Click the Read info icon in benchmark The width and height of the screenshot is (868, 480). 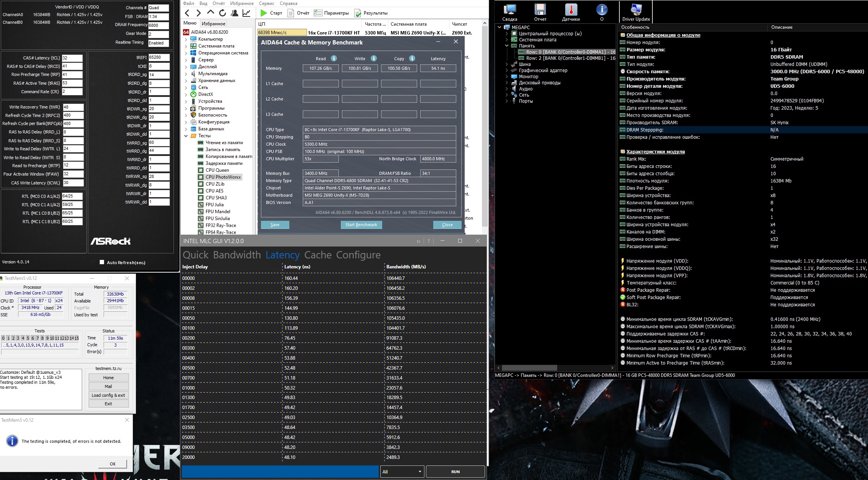tap(334, 59)
